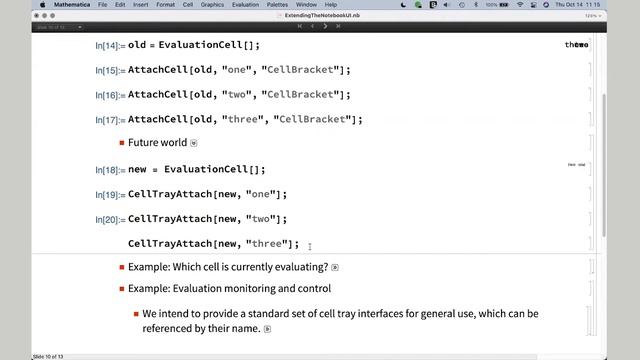Click the In[18]:= cell label
The width and height of the screenshot is (640, 360).
click(110, 170)
